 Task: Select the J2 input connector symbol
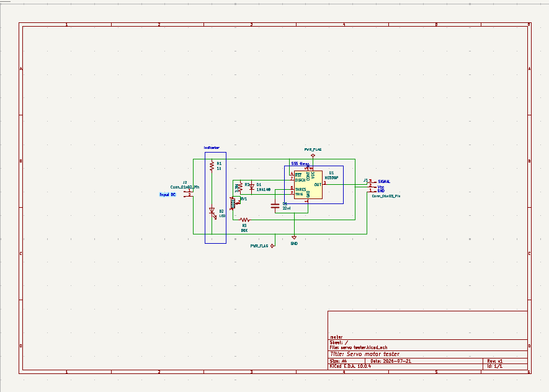pos(189,192)
